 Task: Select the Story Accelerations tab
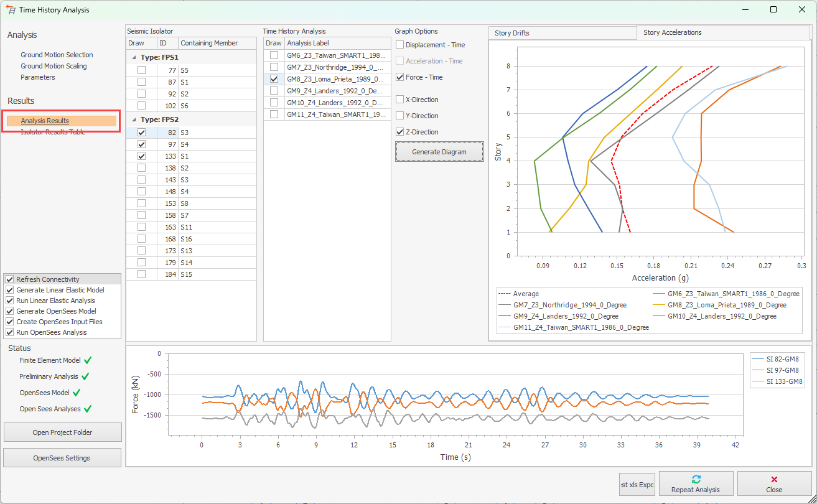tap(672, 32)
